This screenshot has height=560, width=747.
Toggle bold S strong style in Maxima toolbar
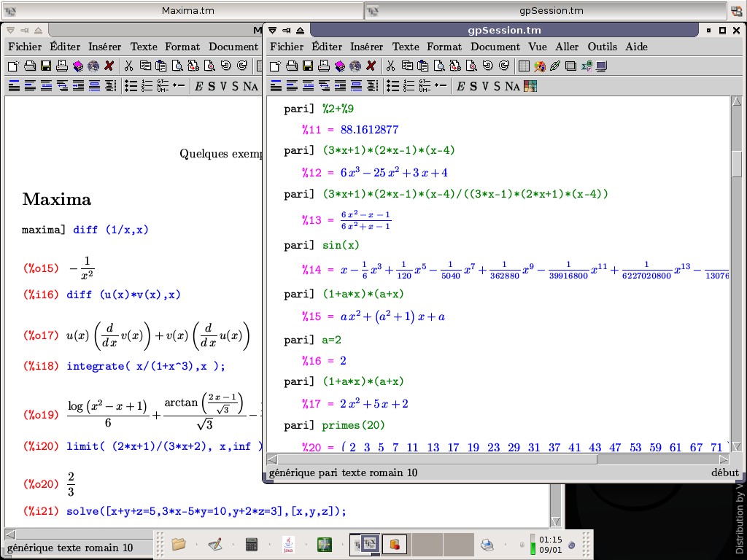coord(212,86)
